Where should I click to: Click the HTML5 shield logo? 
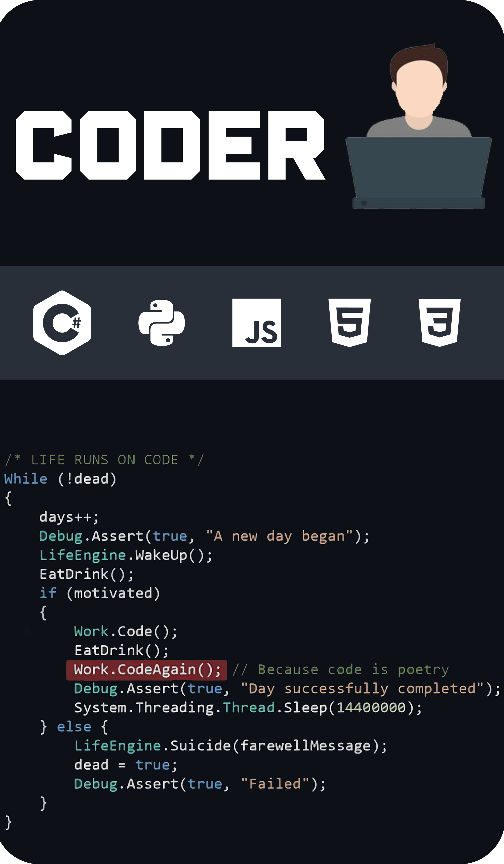(x=349, y=322)
